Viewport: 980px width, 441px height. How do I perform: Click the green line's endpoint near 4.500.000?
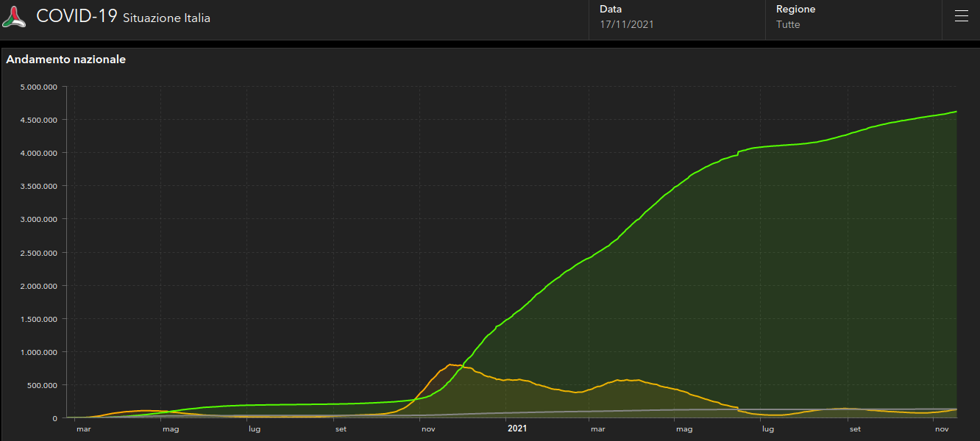click(x=955, y=112)
